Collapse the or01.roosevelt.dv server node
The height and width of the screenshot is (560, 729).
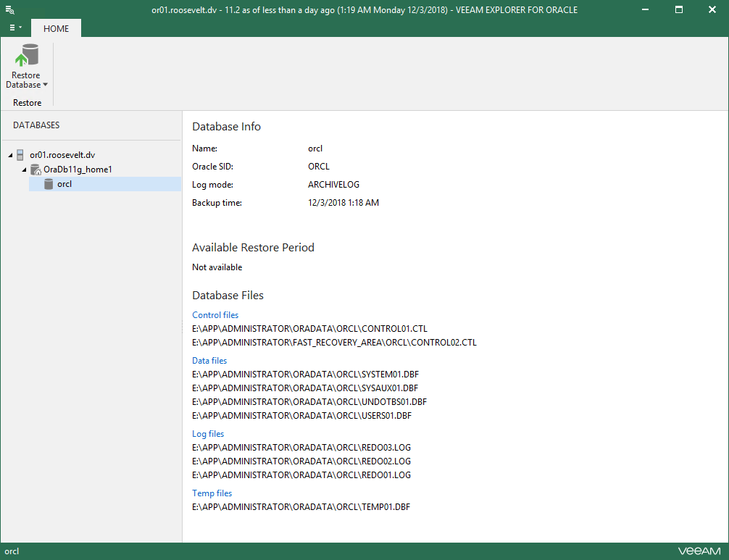[x=10, y=155]
